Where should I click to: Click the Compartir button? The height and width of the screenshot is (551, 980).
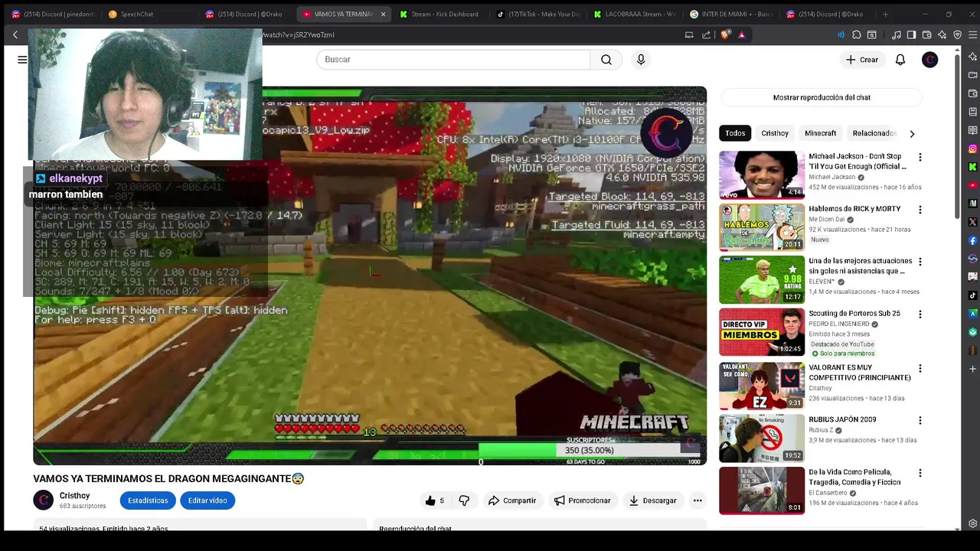point(512,500)
